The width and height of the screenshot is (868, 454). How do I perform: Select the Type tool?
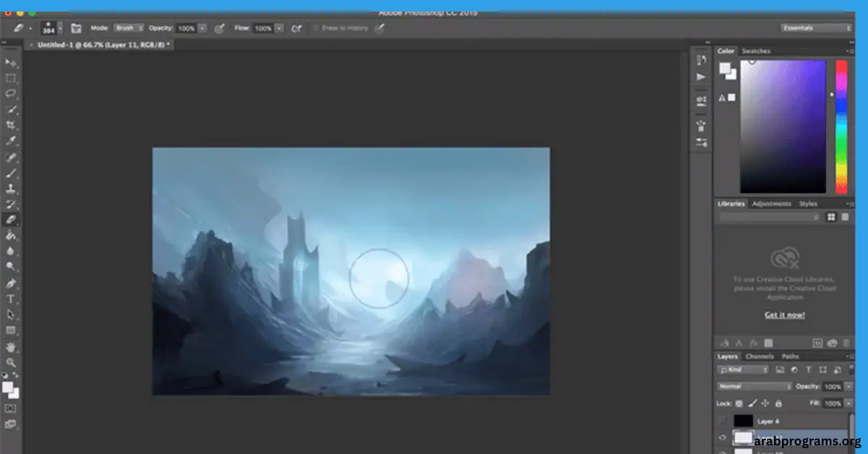(x=11, y=299)
